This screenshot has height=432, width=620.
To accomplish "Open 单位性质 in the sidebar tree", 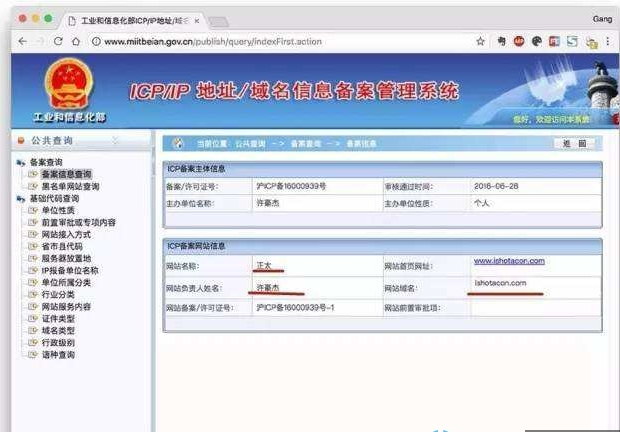I will click(x=58, y=210).
